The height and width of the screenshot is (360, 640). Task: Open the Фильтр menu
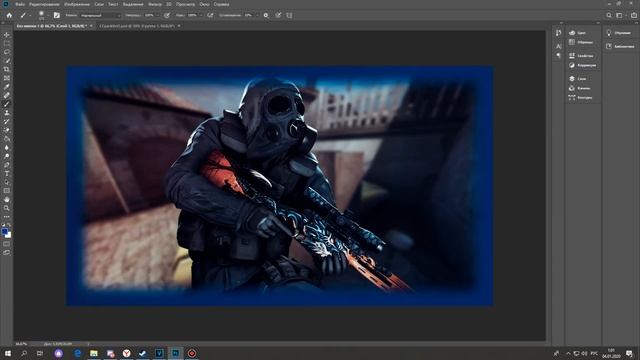pos(155,4)
